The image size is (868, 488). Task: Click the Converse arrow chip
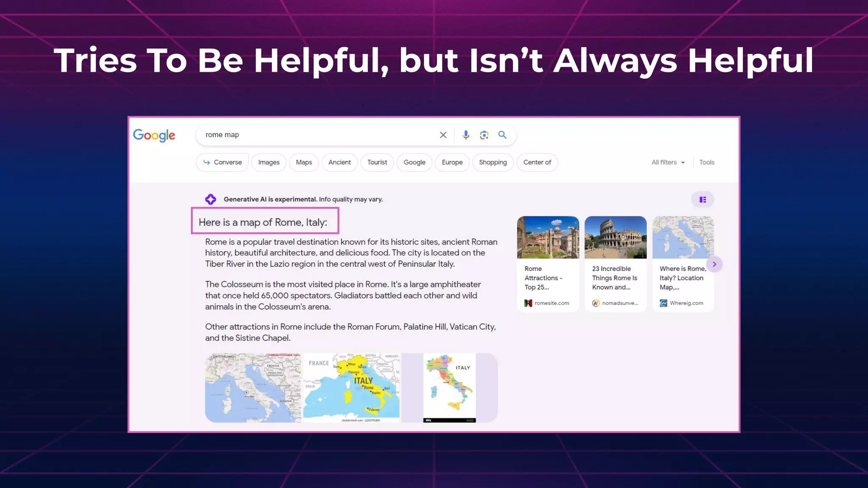tap(222, 163)
